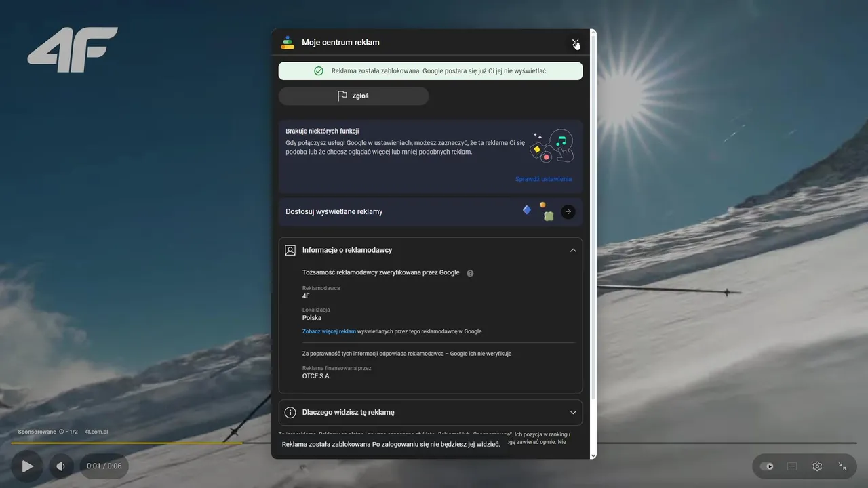Click the My Ad Center logo icon

[x=288, y=43]
